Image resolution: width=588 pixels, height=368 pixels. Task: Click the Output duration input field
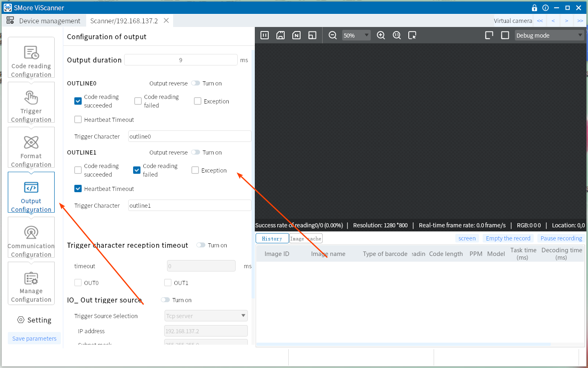tap(181, 60)
